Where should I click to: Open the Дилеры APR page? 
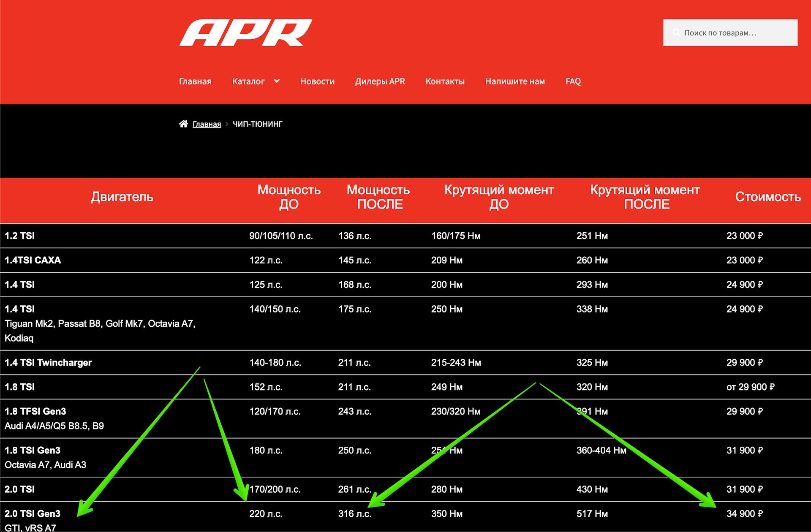[x=380, y=81]
